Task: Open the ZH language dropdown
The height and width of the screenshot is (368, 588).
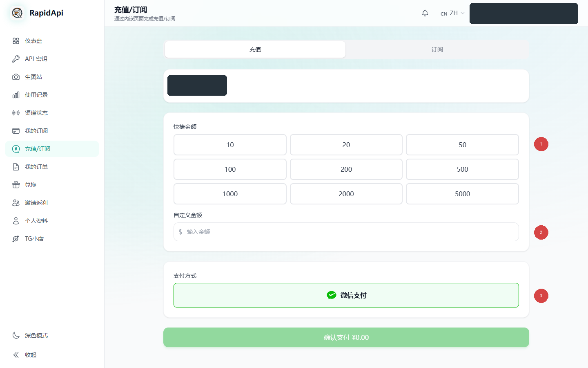Action: tap(452, 13)
